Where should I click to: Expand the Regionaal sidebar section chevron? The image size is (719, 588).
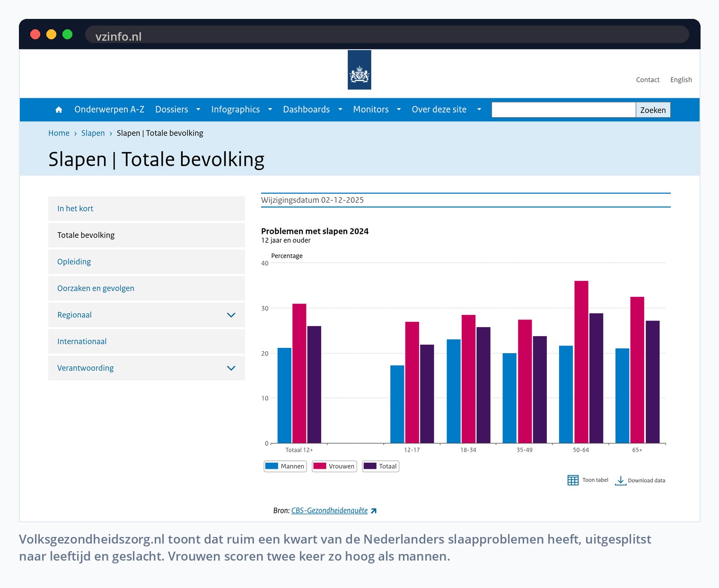(x=231, y=315)
